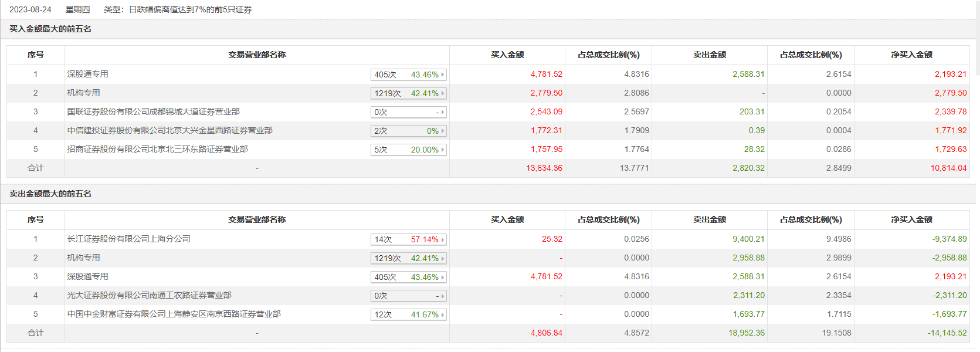Click 净买入金额 column header in the top-buyers table
The width and height of the screenshot is (980, 352).
911,55
